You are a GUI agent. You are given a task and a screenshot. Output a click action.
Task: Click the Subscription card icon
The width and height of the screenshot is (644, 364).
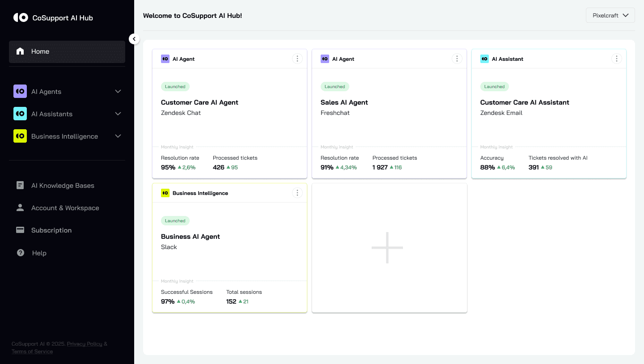(20, 230)
